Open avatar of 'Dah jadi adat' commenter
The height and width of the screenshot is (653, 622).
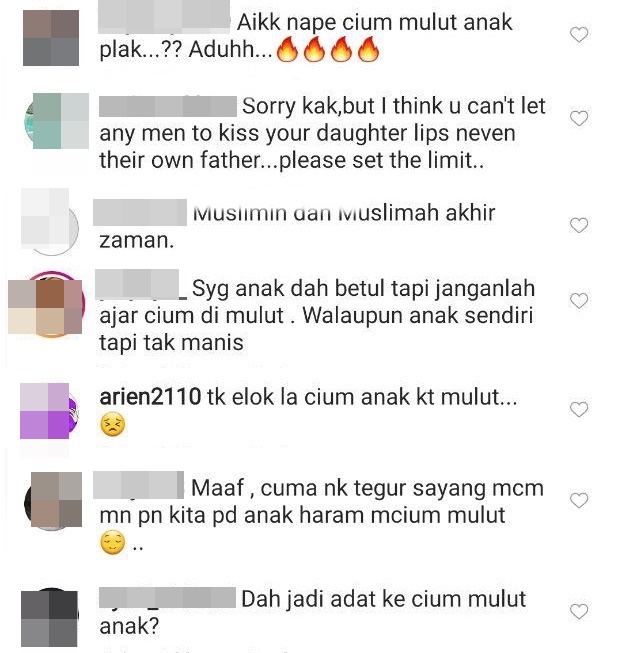coord(49,617)
